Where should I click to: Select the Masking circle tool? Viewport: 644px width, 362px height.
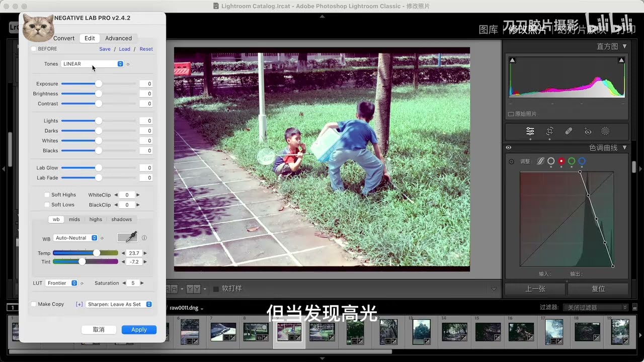605,131
